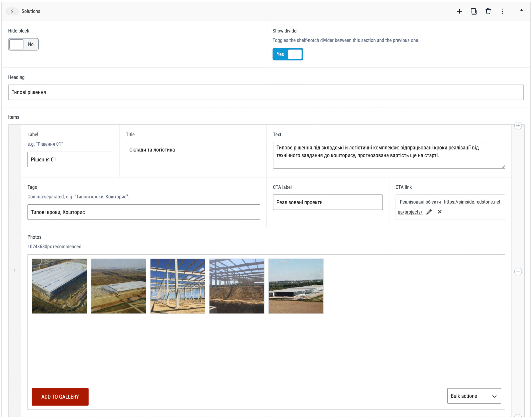
Task: Select the first warehouse aerial photo thumbnail
Action: pyautogui.click(x=59, y=286)
